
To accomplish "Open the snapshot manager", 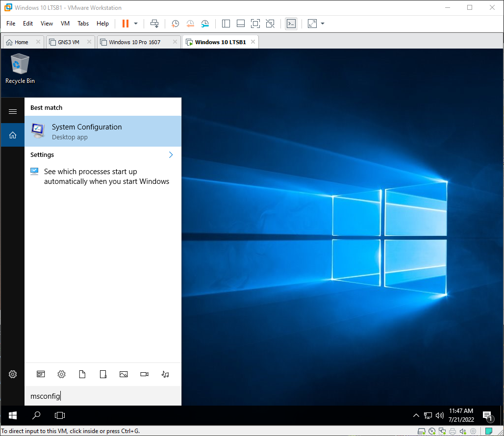I will [x=205, y=24].
